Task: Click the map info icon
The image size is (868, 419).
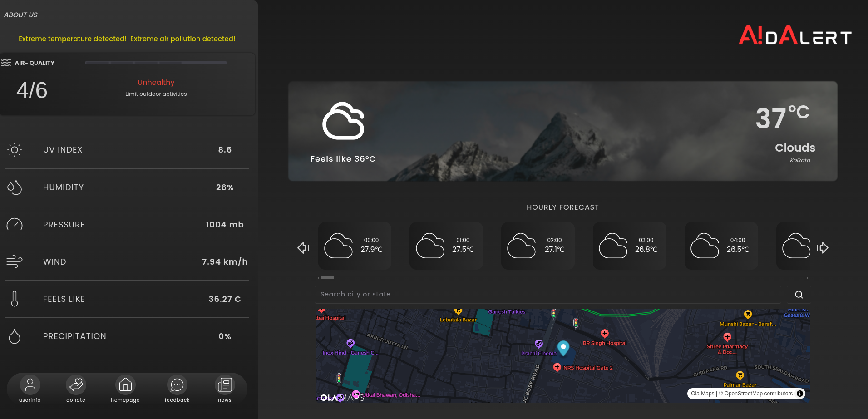Action: pyautogui.click(x=800, y=394)
